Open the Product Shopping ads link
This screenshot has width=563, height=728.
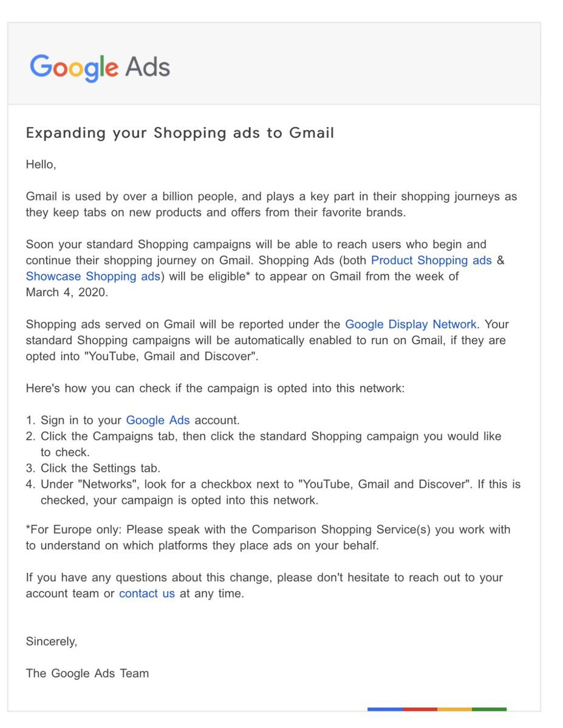[x=431, y=260]
